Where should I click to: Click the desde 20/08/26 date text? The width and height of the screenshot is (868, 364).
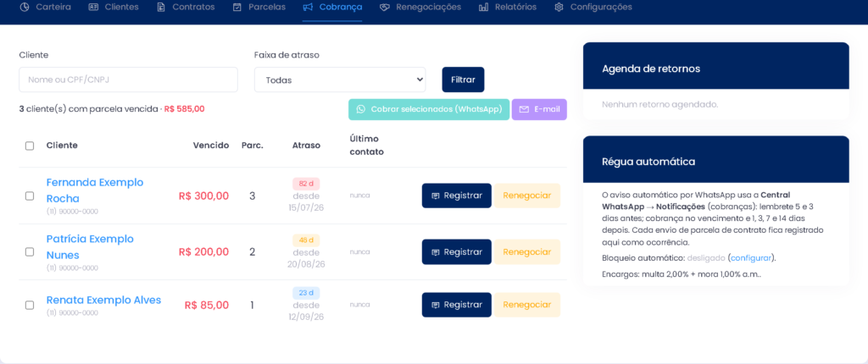point(306,258)
